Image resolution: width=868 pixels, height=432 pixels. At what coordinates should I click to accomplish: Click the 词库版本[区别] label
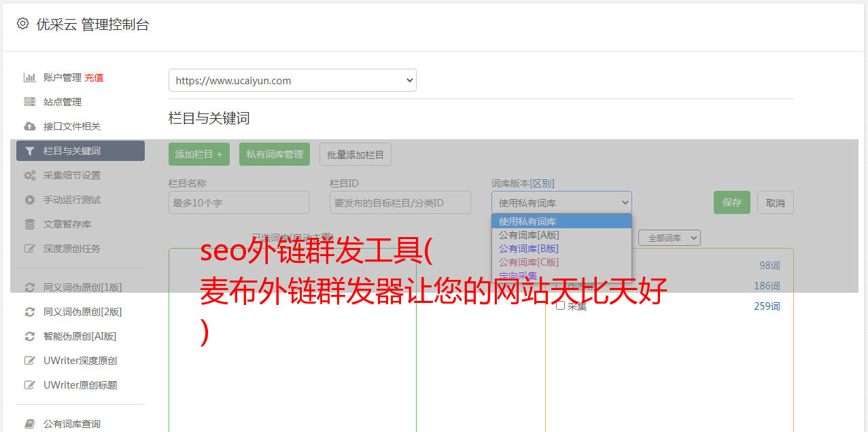tap(523, 183)
